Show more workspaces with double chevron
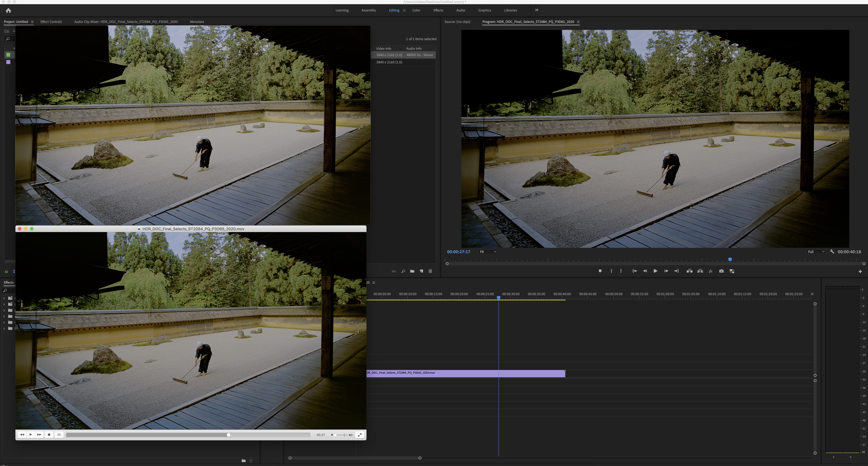Screen dimensions: 868x466 (x=537, y=10)
